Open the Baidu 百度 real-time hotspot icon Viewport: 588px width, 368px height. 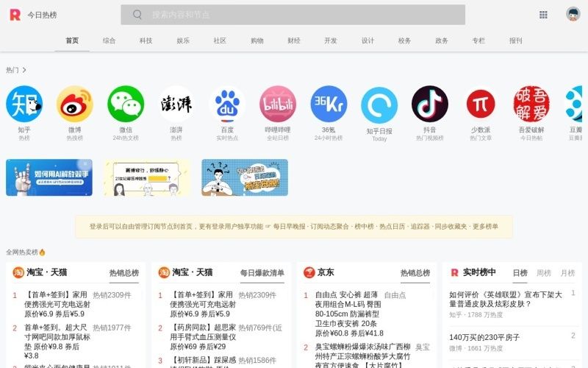point(227,104)
